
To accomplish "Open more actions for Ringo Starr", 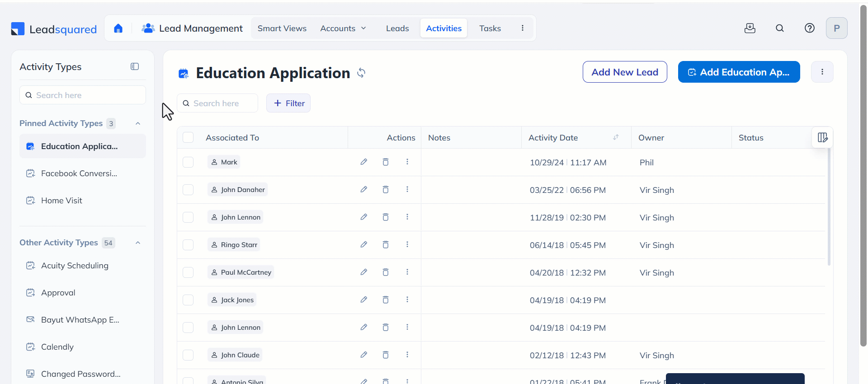I will 407,244.
